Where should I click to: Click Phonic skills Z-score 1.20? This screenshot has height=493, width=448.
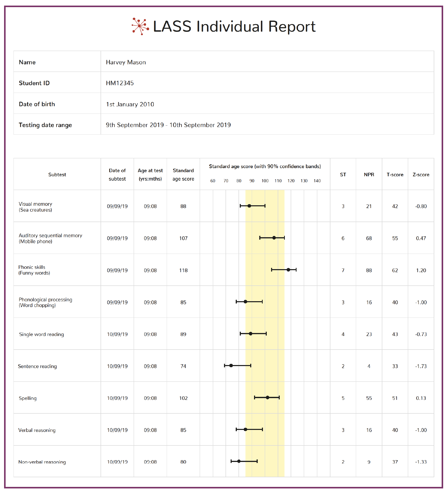[421, 270]
